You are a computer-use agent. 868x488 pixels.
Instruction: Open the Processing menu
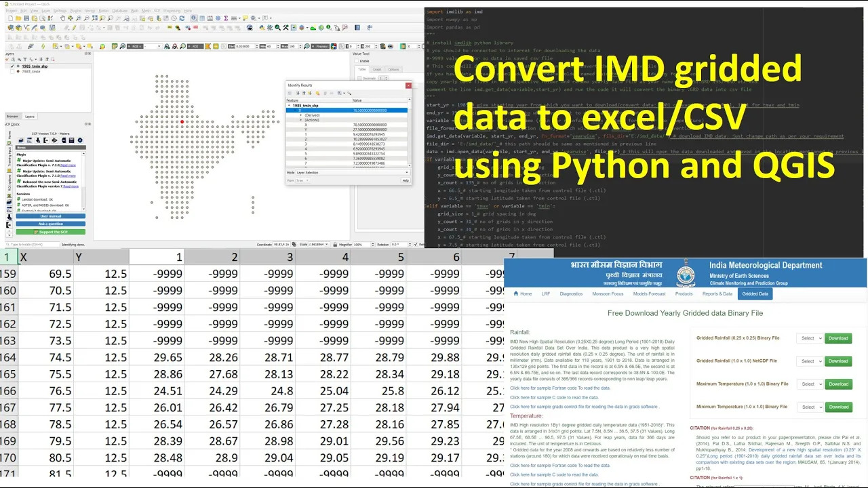point(172,11)
